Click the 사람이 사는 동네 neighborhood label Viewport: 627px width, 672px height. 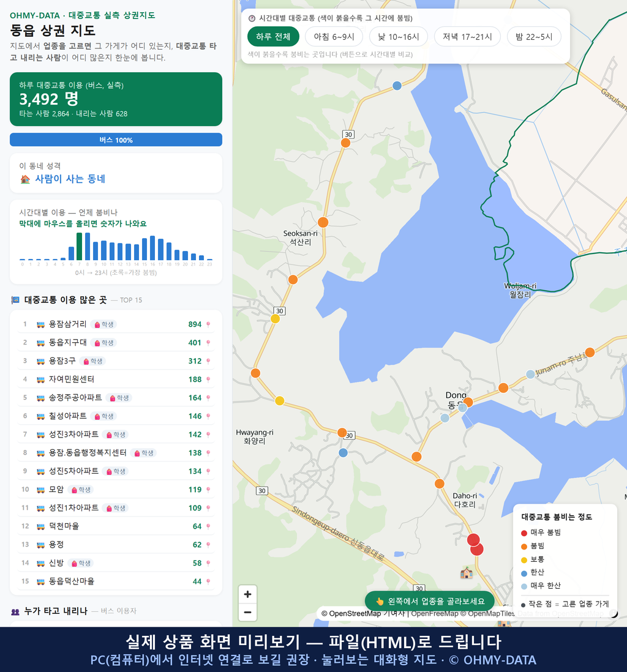70,179
